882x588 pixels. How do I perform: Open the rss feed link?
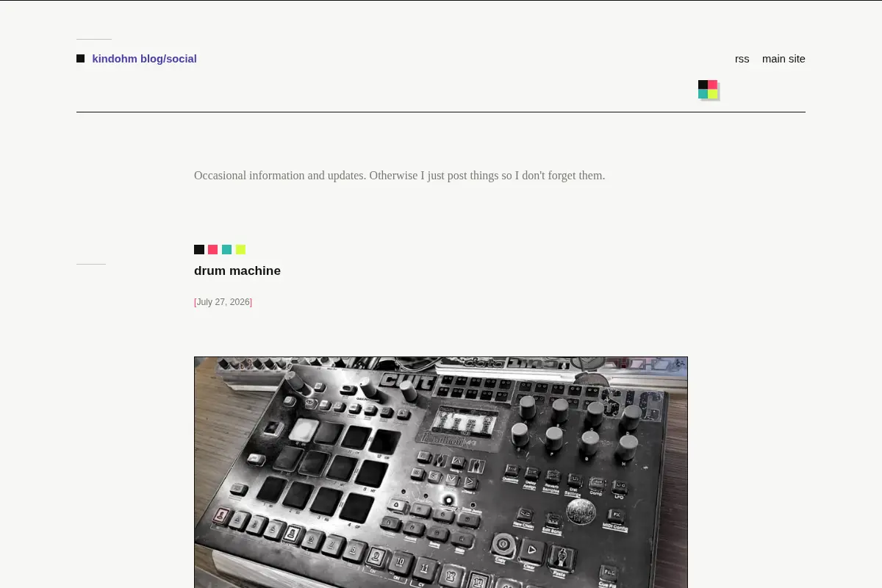pyautogui.click(x=742, y=59)
